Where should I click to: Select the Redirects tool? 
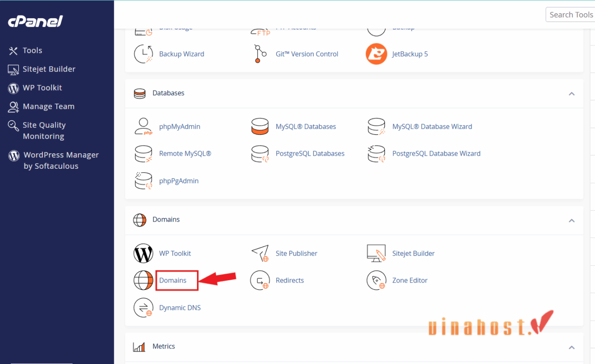pyautogui.click(x=291, y=280)
